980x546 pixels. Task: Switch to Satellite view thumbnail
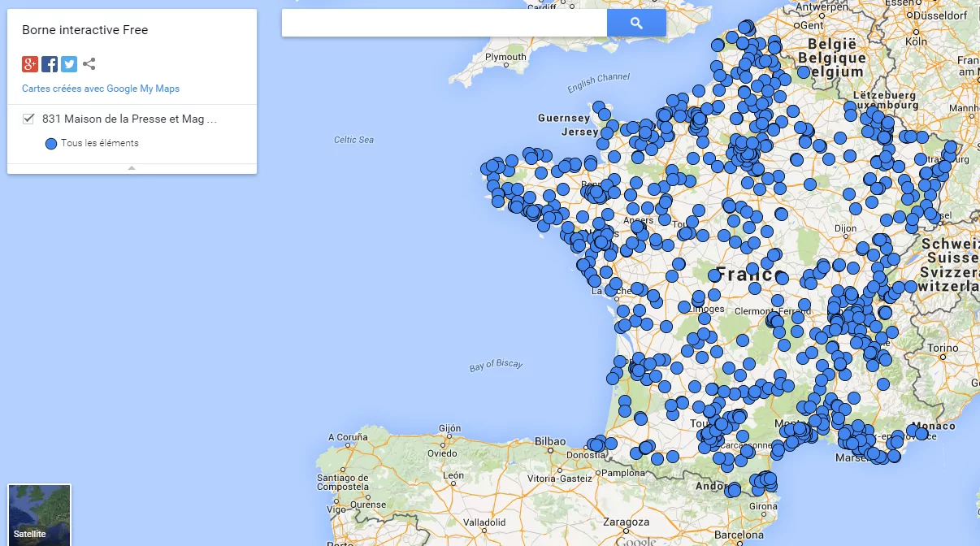[39, 515]
